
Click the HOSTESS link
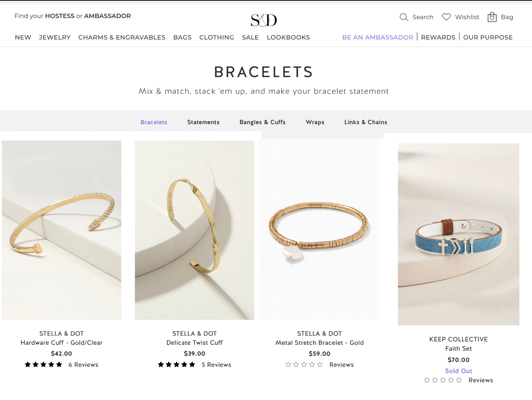point(60,16)
